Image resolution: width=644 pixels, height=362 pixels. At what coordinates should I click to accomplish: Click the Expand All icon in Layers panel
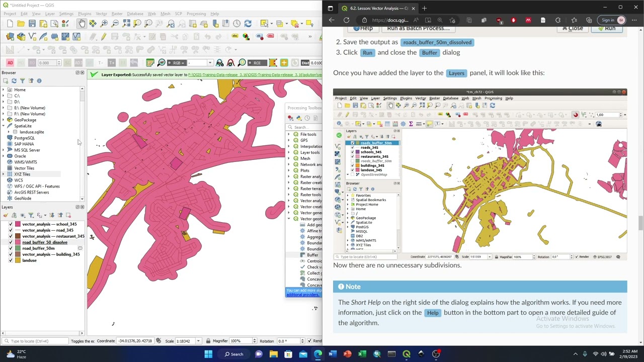coord(51,215)
